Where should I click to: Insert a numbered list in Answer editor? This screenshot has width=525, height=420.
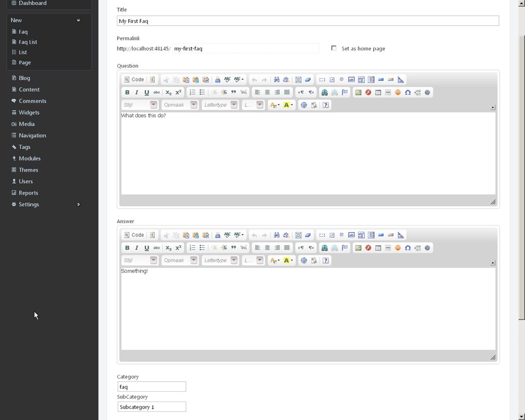point(192,248)
